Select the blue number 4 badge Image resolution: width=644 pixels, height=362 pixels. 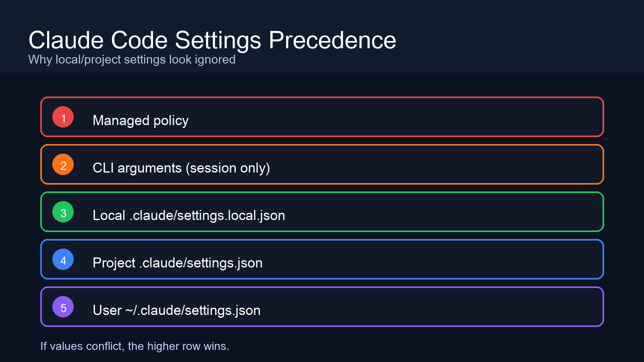(63, 259)
